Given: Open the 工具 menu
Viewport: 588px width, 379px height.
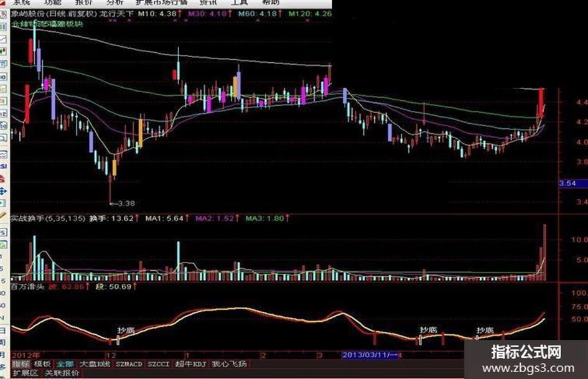Looking at the screenshot, I should pos(240,2).
